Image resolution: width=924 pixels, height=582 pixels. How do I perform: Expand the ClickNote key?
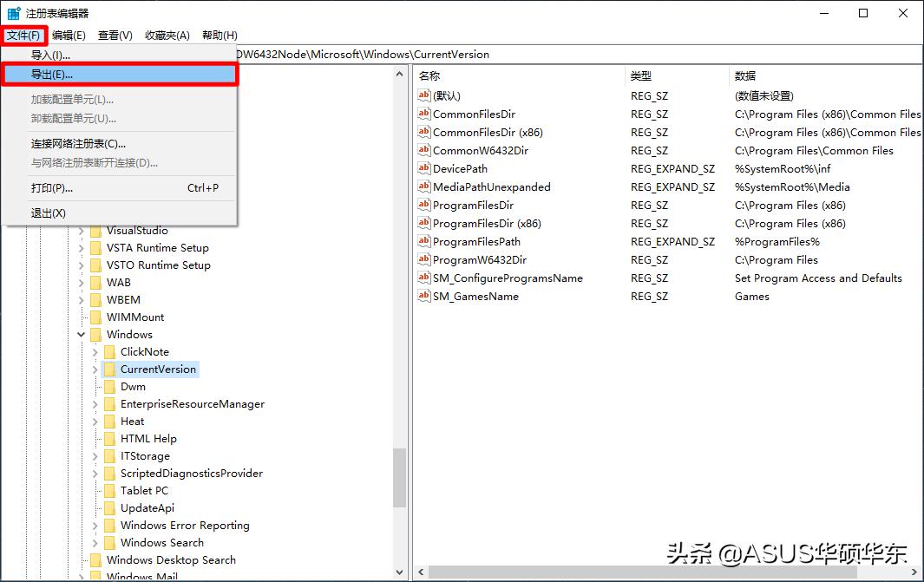[95, 352]
